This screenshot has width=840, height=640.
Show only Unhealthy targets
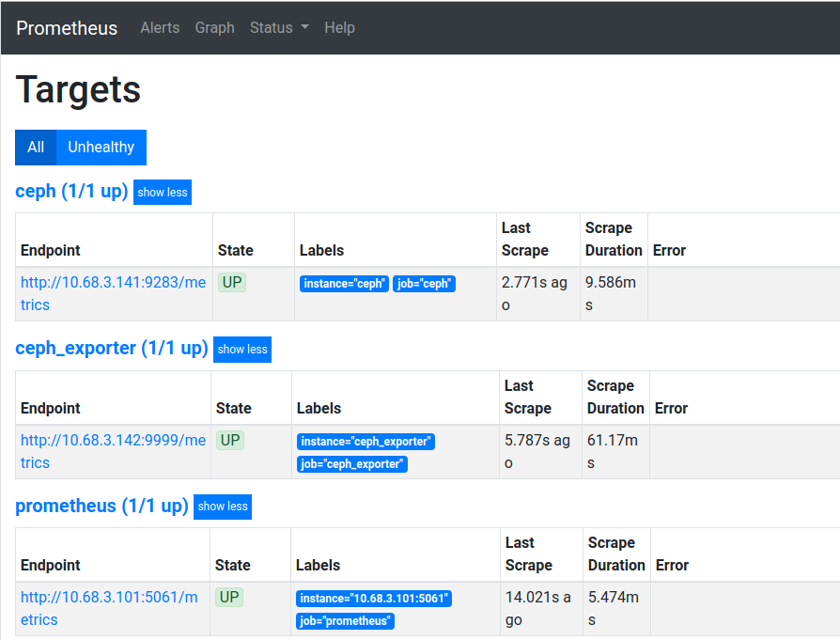101,148
